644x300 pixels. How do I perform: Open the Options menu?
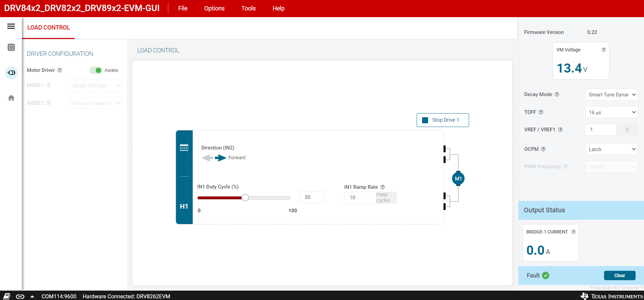click(x=214, y=8)
